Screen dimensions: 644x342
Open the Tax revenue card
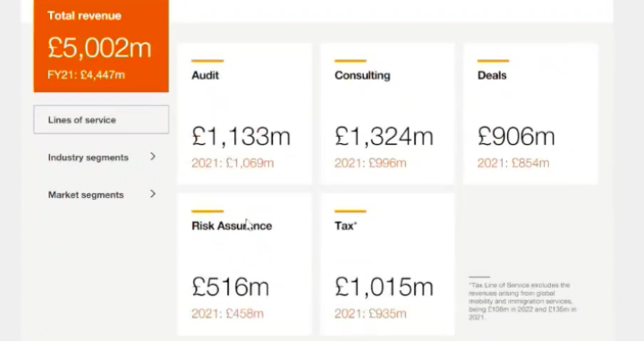[387, 264]
